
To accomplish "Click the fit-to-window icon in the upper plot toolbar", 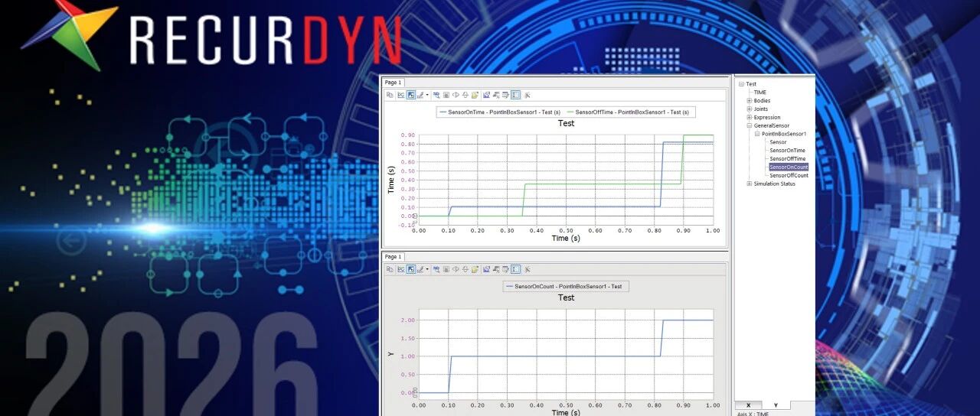I will pyautogui.click(x=446, y=95).
